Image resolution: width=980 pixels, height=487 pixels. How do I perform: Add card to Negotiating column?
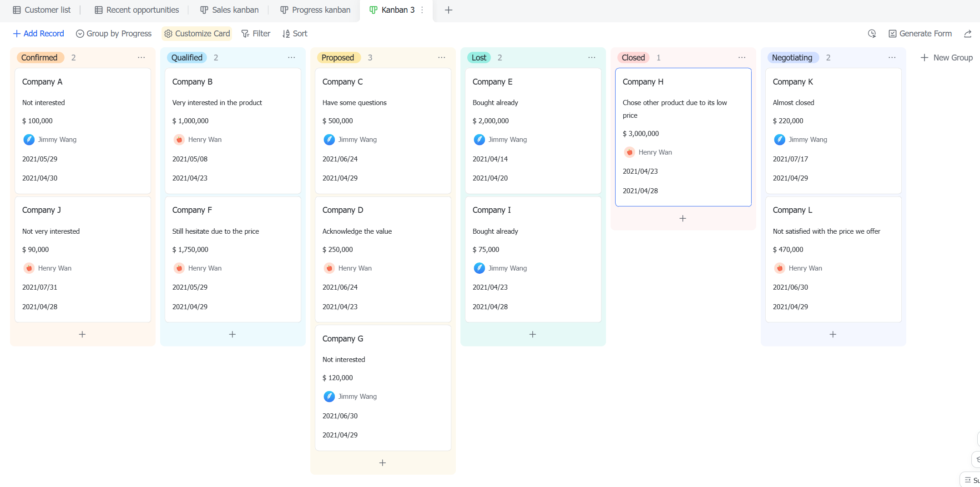(x=833, y=335)
